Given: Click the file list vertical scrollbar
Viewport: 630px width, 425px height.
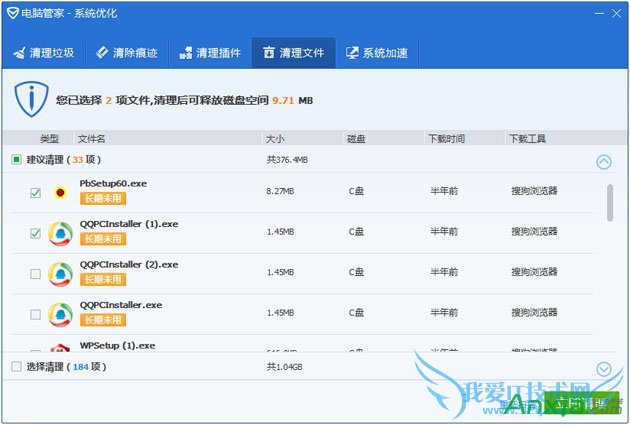Looking at the screenshot, I should 610,200.
